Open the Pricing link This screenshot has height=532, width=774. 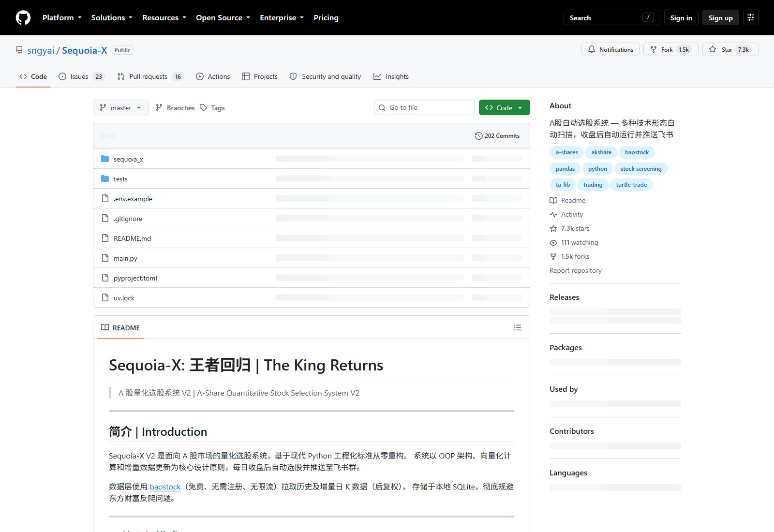click(x=326, y=18)
